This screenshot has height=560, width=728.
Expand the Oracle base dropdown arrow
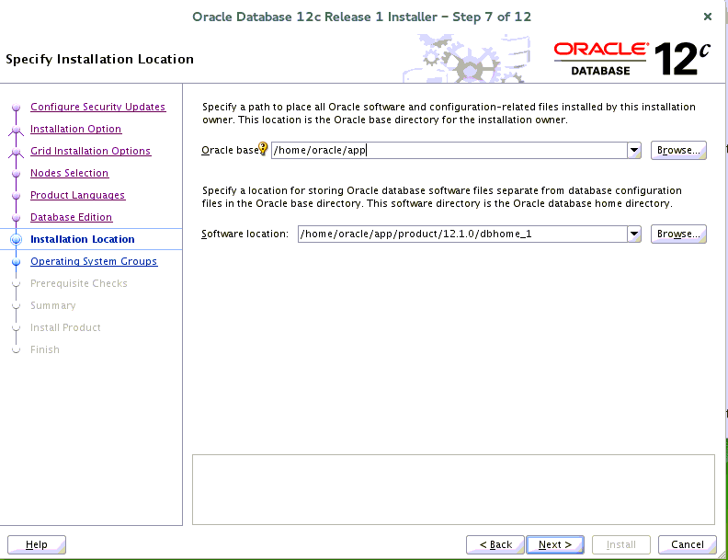(633, 151)
